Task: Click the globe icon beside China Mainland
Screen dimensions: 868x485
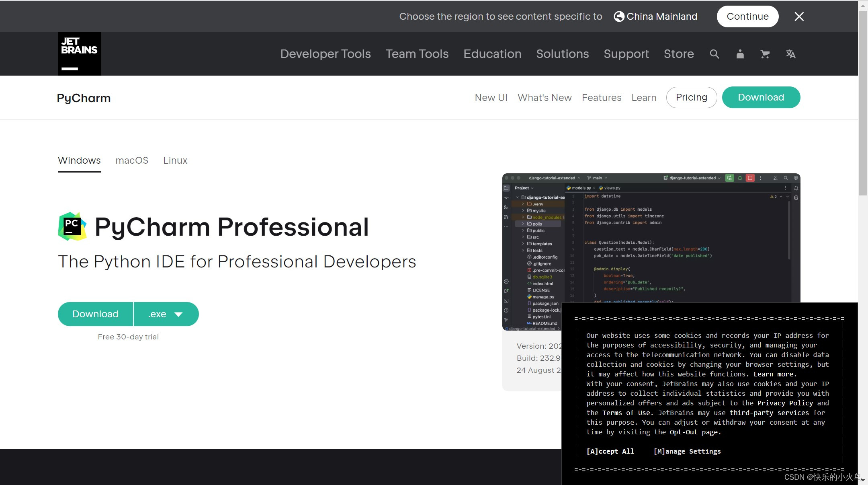Action: 619,16
